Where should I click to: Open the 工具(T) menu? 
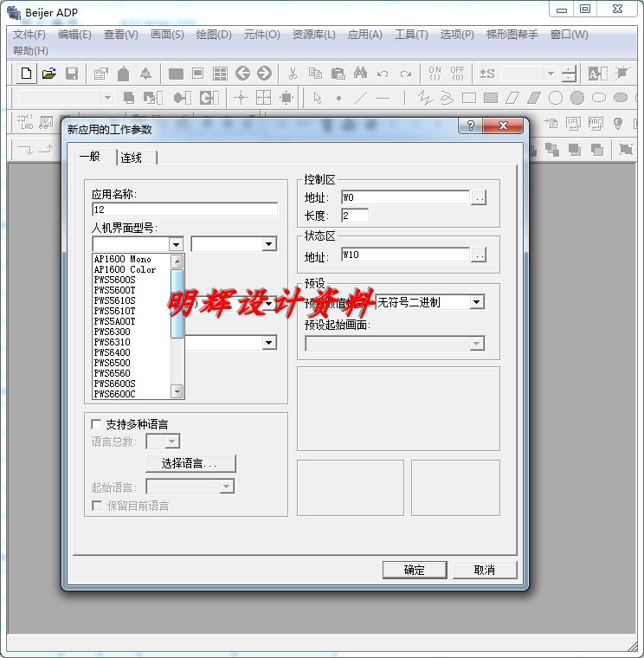click(x=411, y=35)
